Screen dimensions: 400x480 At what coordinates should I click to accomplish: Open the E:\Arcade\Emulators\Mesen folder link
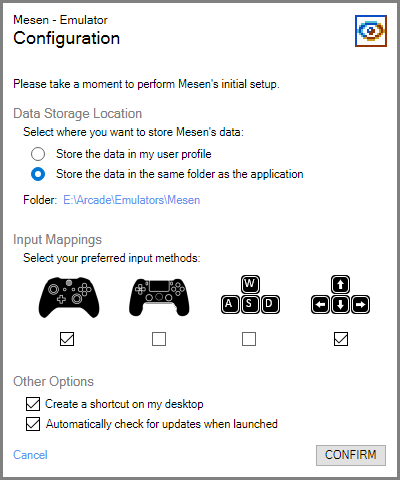[x=132, y=200]
